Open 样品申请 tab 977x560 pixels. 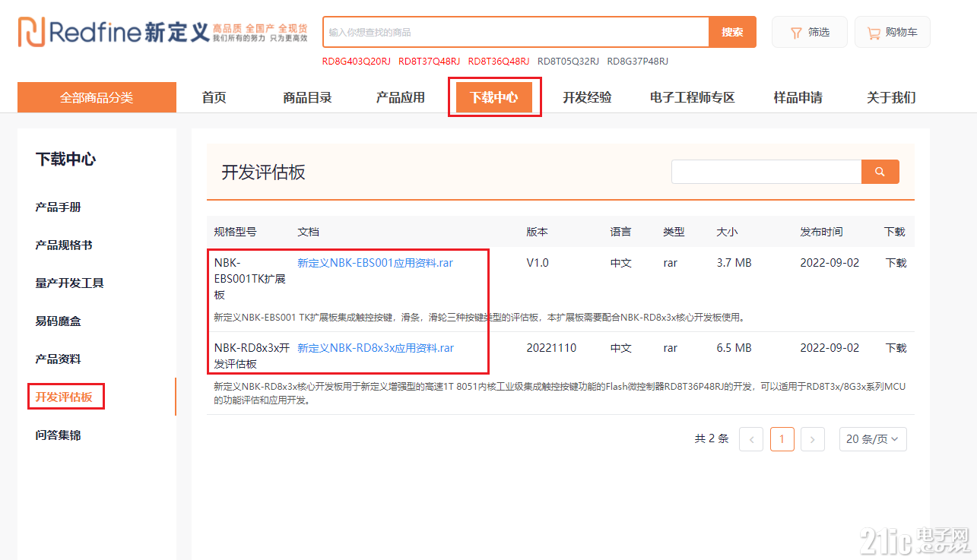click(x=798, y=97)
